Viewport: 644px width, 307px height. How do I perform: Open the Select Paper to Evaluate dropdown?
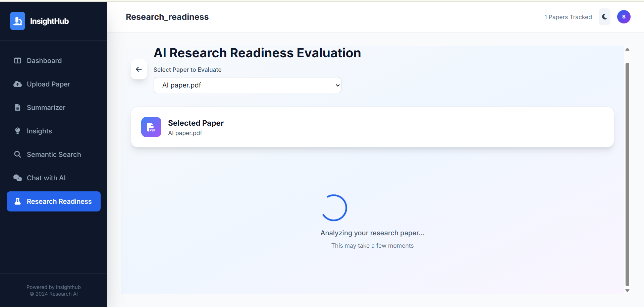tap(248, 85)
